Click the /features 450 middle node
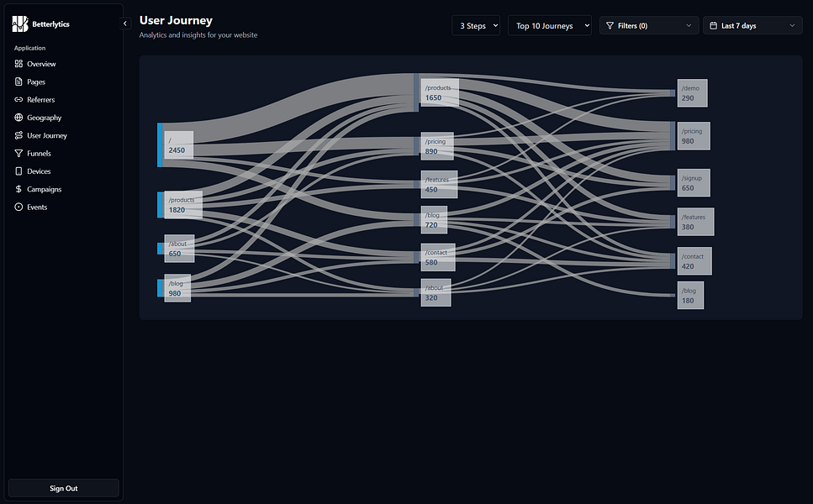 [439, 185]
